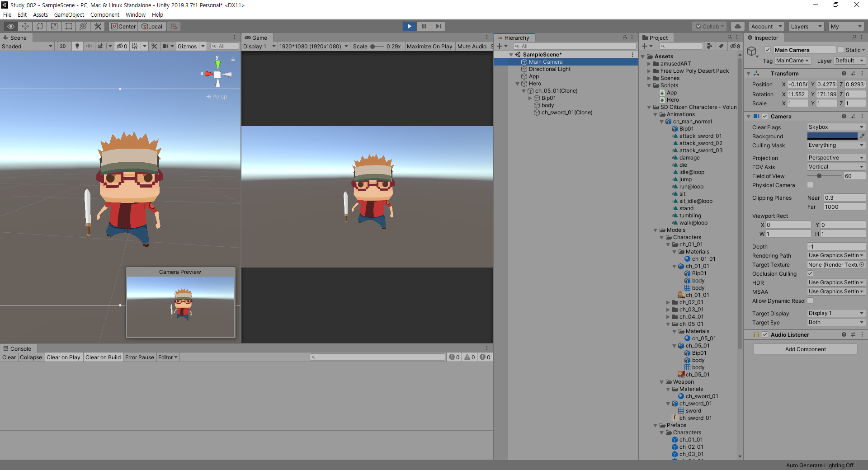The height and width of the screenshot is (470, 868).
Task: Toggle scene effects (skybox) icon
Action: [x=100, y=46]
